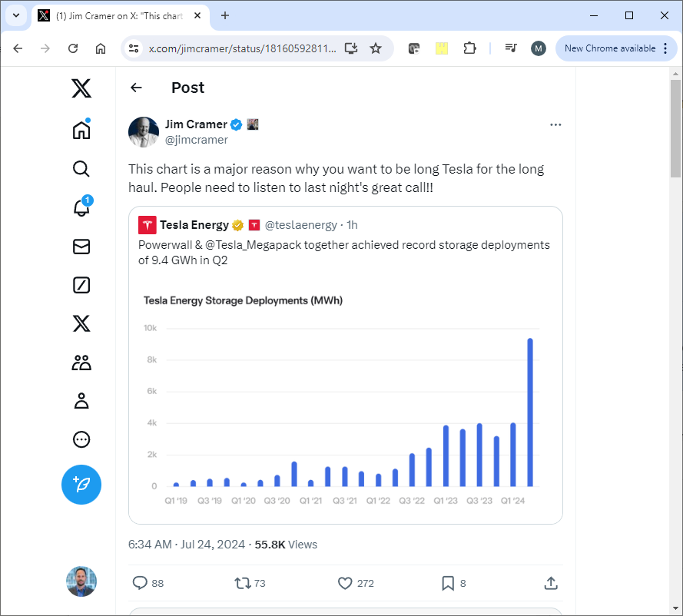Open the @teslaenergy handle in quoted post
The image size is (683, 616).
pos(301,225)
